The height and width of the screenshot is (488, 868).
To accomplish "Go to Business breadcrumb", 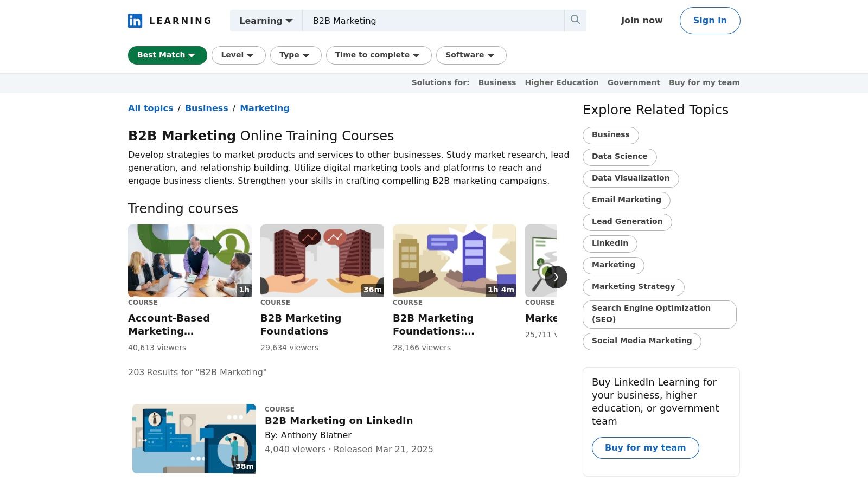I will click(x=206, y=108).
